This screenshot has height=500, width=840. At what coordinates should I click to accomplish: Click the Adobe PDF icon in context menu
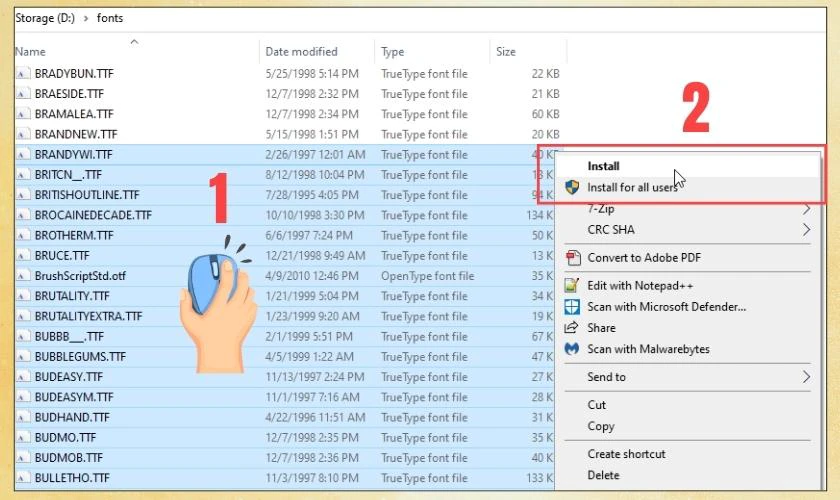point(573,258)
